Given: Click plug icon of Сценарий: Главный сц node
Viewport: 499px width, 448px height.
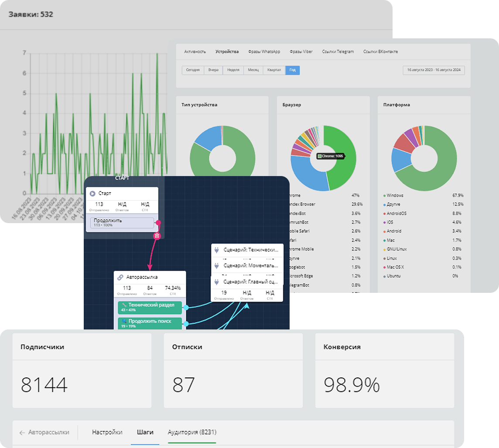Looking at the screenshot, I should coord(217,282).
